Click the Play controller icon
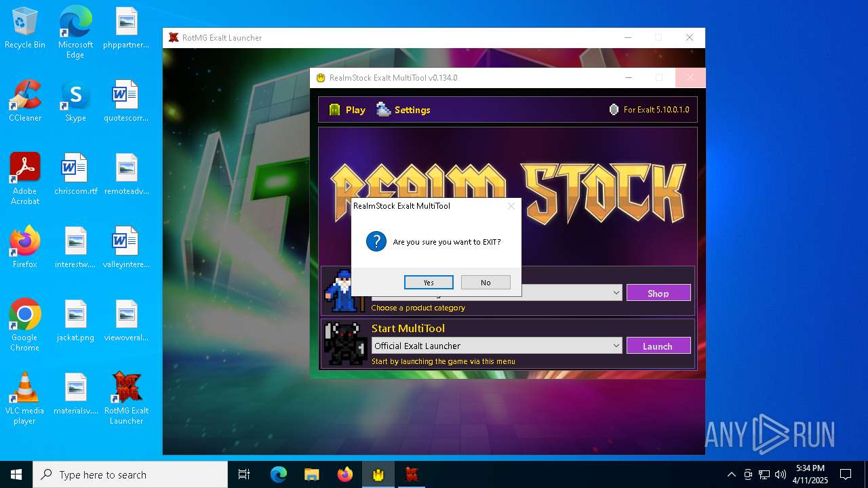868x488 pixels. click(x=334, y=110)
